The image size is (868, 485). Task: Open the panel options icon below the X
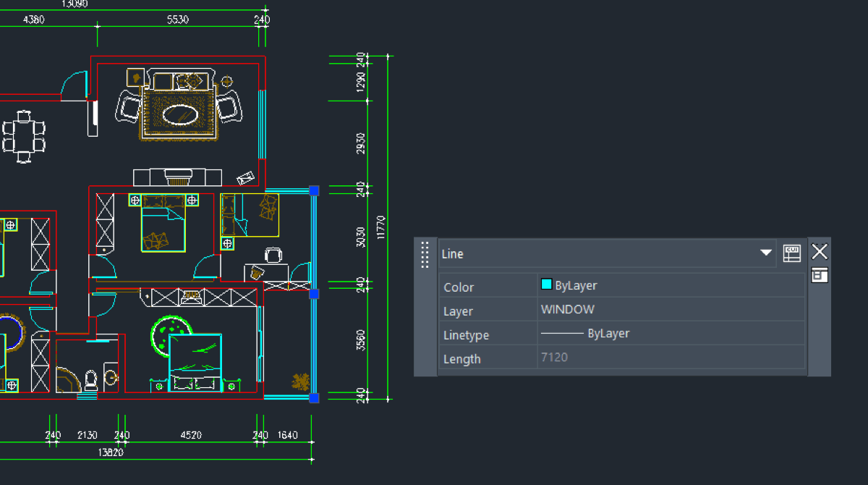coord(819,275)
